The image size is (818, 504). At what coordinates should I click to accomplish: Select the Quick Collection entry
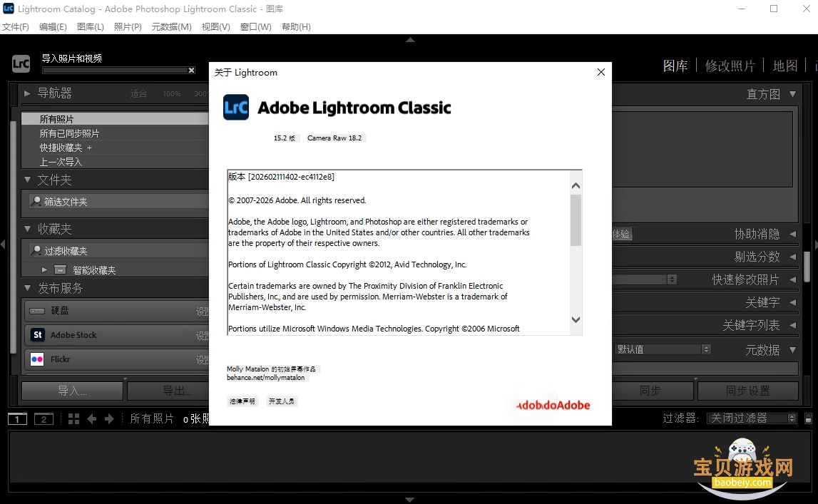116,148
